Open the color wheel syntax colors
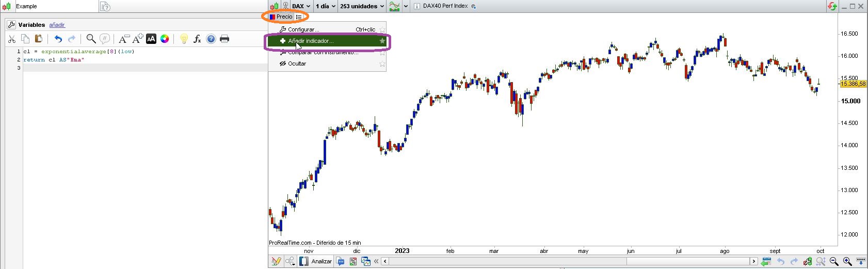Image resolution: width=868 pixels, height=269 pixels. [x=165, y=39]
